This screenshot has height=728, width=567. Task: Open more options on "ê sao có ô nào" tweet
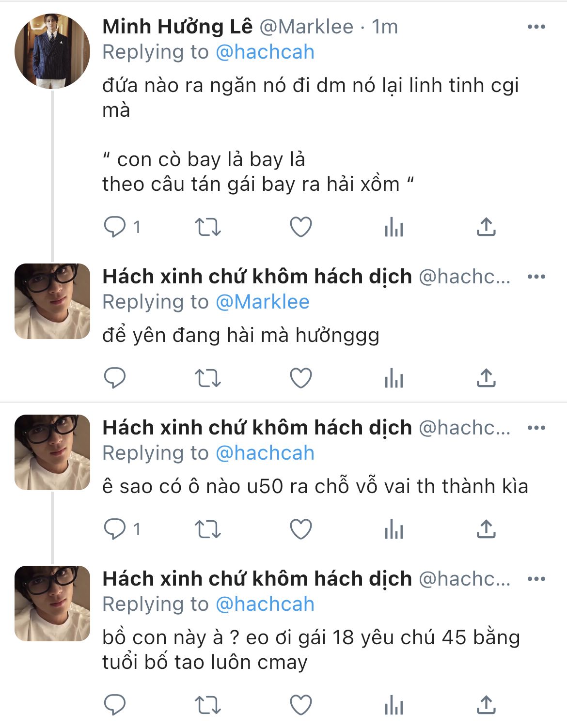(536, 428)
